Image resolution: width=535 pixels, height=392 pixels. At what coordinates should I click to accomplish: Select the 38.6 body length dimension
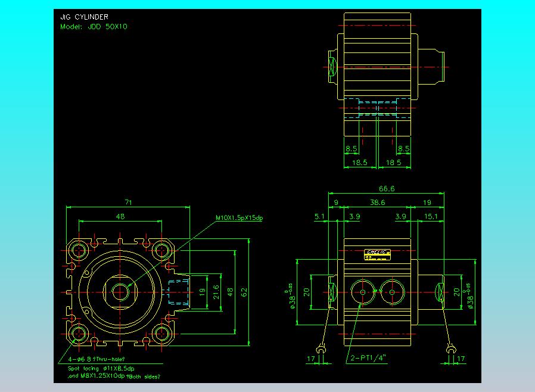pos(377,203)
